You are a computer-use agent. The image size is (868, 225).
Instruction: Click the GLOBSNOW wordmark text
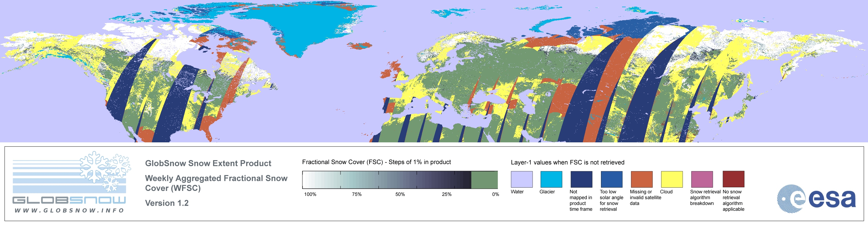tap(69, 200)
